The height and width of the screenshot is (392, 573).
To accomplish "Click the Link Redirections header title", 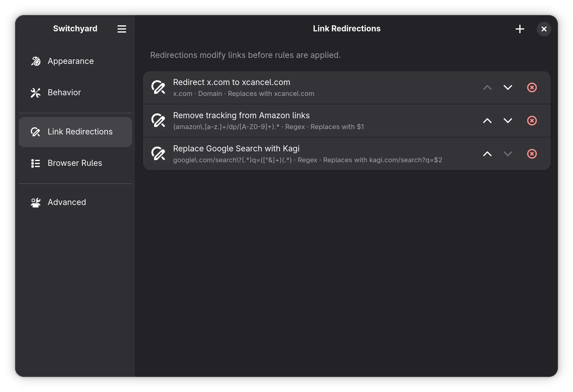I will click(347, 29).
